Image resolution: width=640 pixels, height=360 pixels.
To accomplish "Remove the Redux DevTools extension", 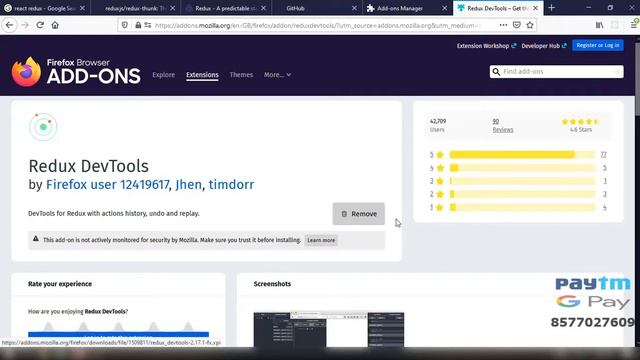I will coord(358,214).
